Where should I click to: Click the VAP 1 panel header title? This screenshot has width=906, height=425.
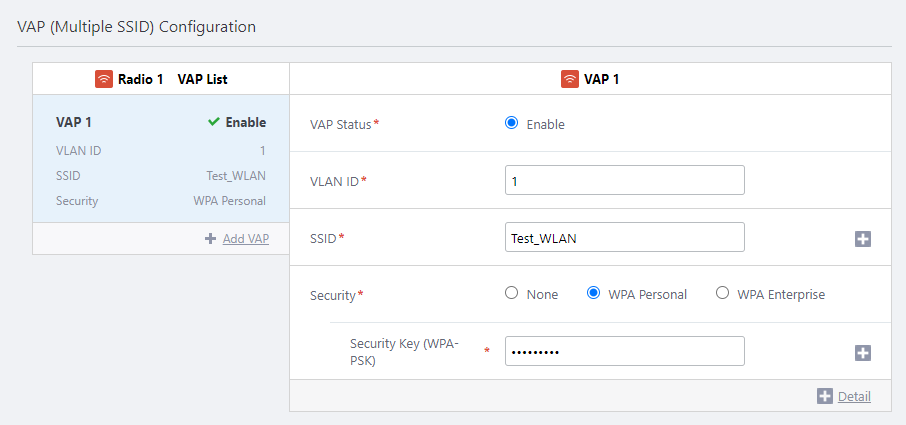(601, 79)
